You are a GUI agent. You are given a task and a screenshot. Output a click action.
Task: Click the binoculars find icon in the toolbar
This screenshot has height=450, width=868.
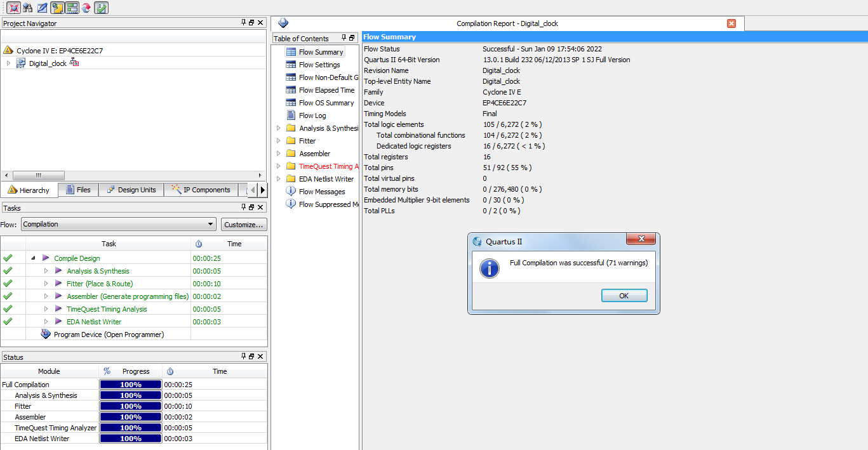coord(27,8)
